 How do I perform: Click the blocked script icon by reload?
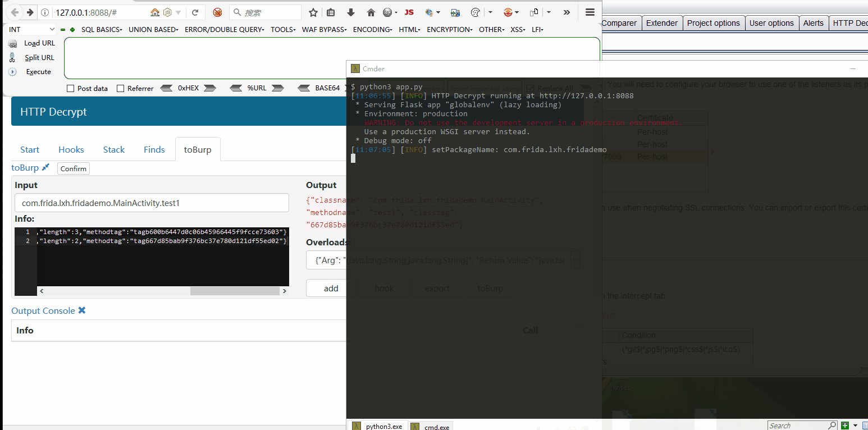(217, 12)
